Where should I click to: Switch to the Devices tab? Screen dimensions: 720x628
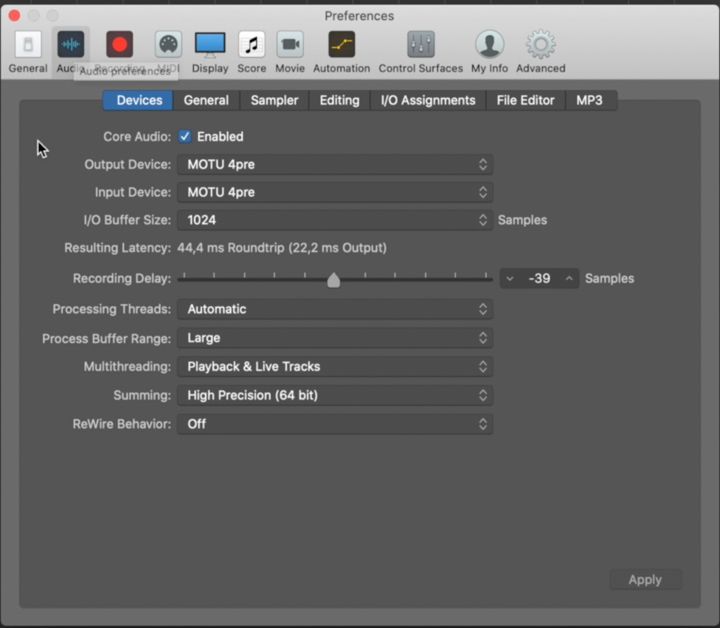(x=139, y=100)
